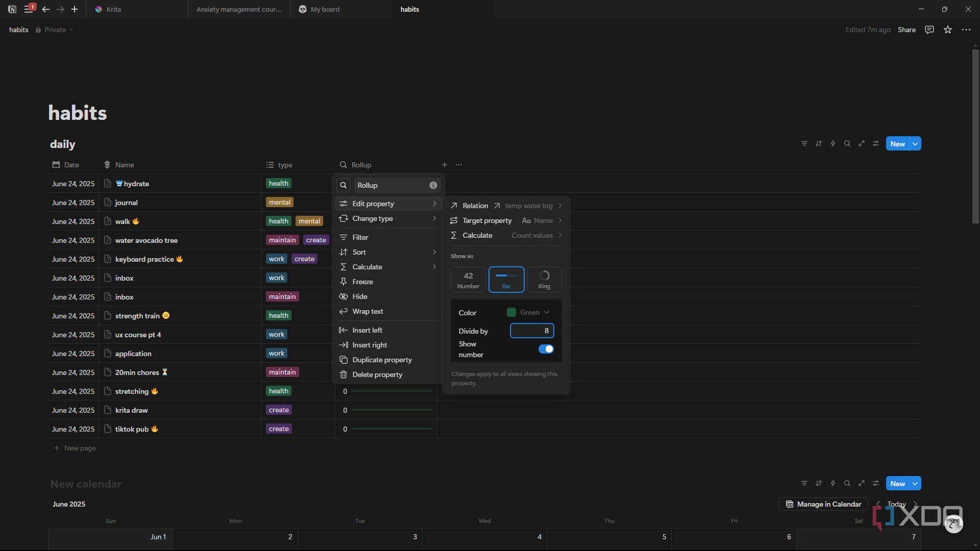
Task: Click the sort icon in daily toolbar
Action: click(819, 143)
